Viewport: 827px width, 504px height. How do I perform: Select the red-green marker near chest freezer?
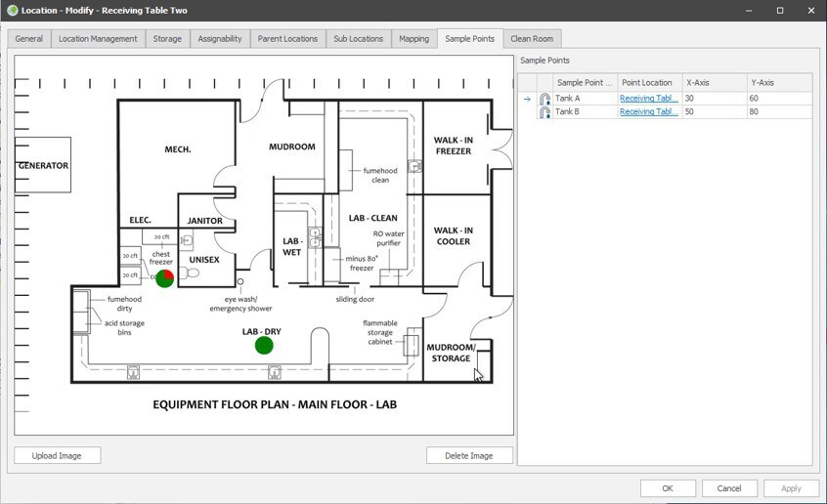click(164, 279)
